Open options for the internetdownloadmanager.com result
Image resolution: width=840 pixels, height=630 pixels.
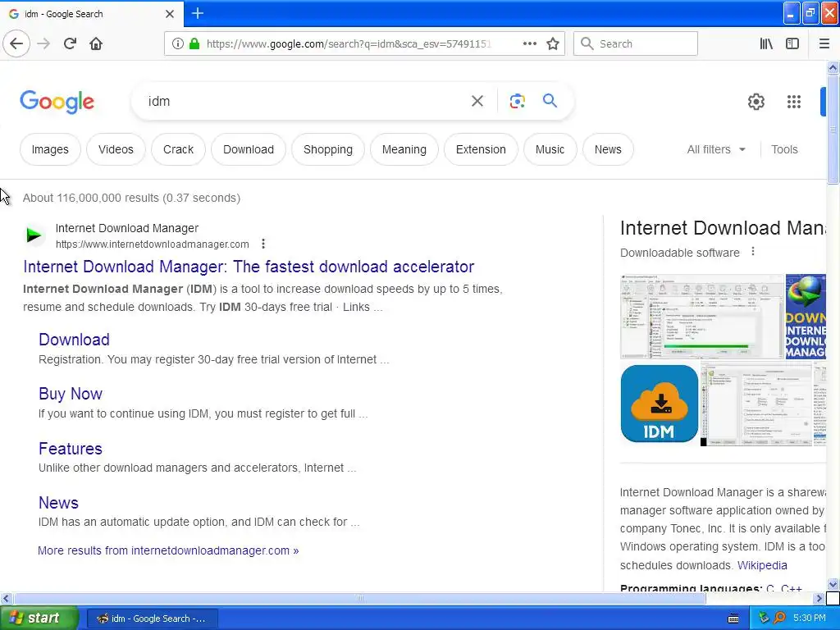[263, 244]
